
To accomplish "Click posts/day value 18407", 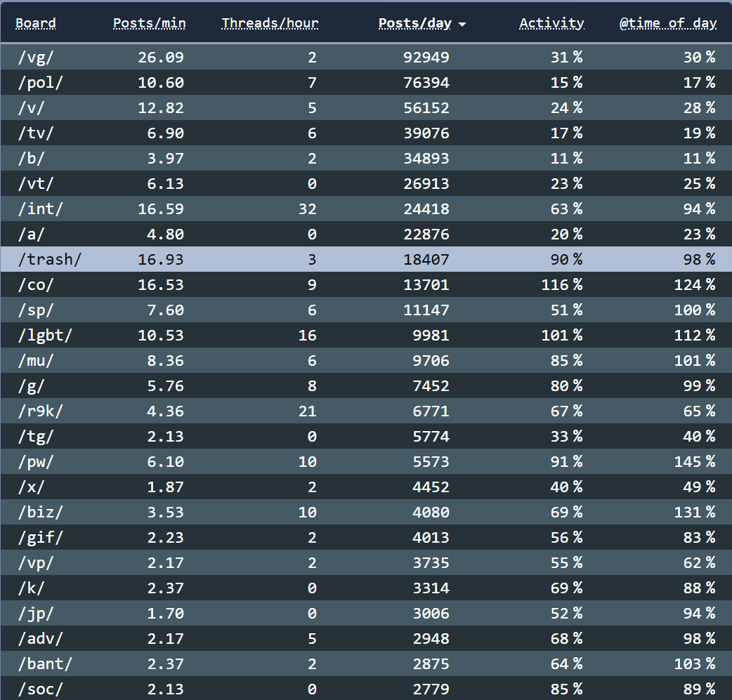I will click(426, 259).
